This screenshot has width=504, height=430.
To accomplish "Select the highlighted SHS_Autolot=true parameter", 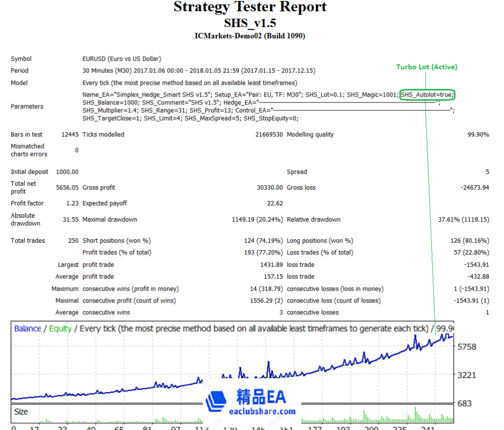I will [428, 95].
